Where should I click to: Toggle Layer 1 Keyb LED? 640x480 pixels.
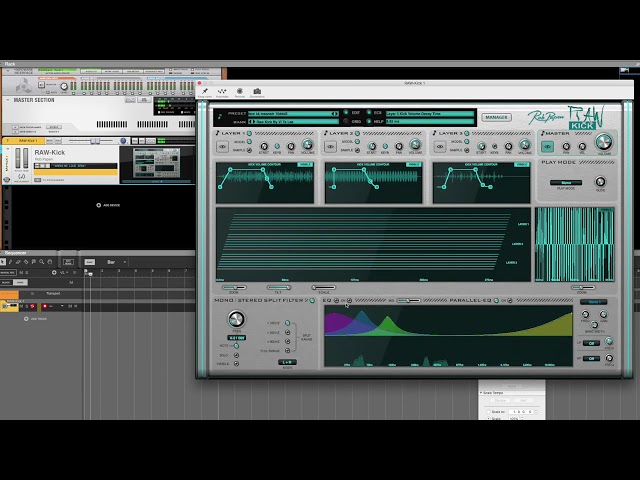click(x=277, y=146)
